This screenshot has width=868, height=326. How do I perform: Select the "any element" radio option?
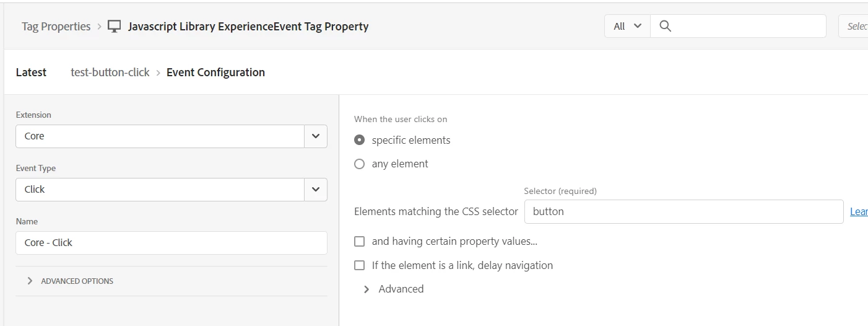[x=359, y=164]
